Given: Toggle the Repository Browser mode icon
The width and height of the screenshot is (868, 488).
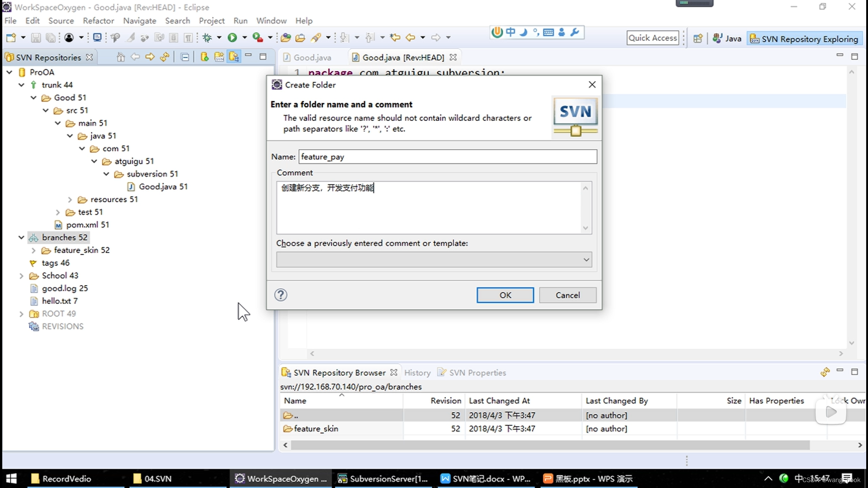Looking at the screenshot, I should pos(234,57).
